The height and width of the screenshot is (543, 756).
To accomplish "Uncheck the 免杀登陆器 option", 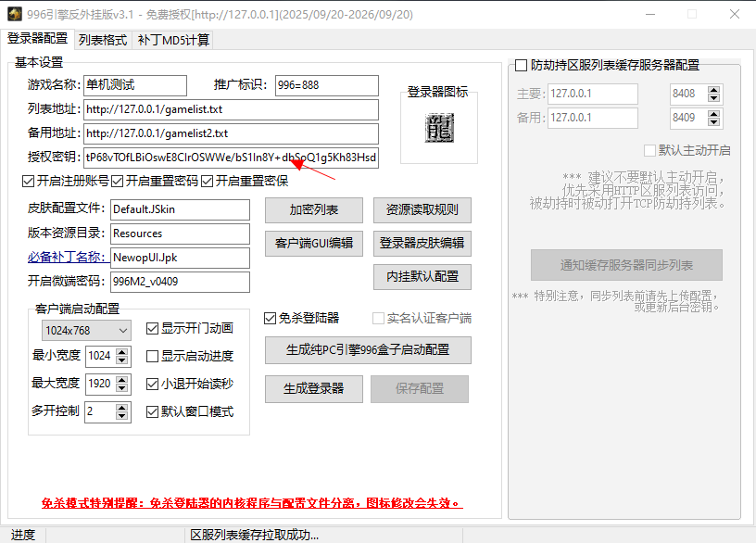I will pos(269,317).
